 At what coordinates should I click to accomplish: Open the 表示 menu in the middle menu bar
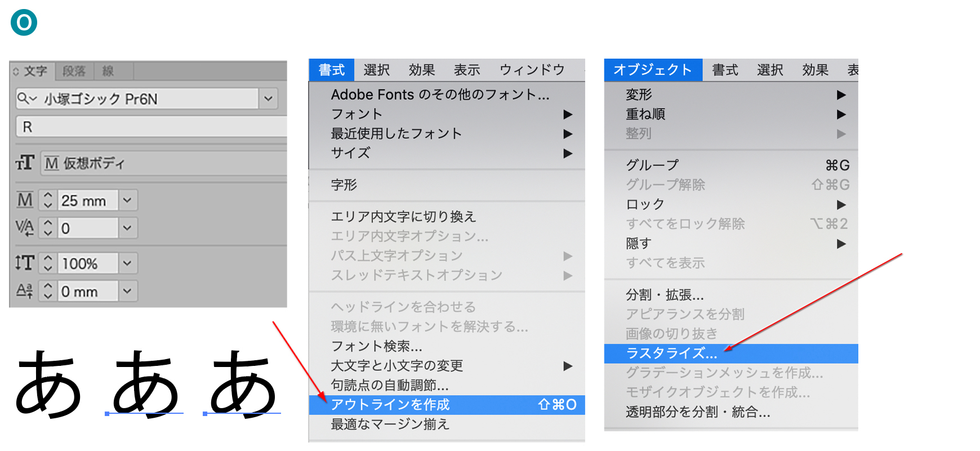(x=467, y=70)
